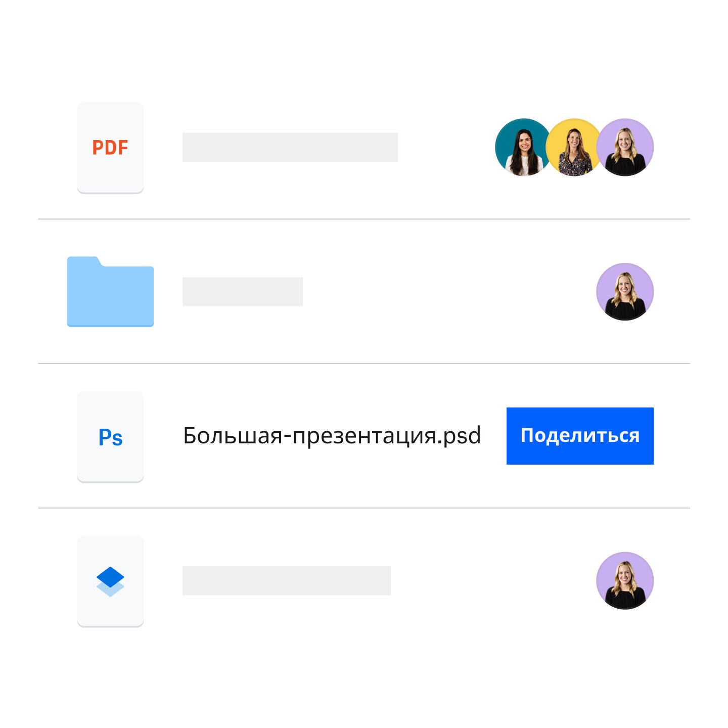
Task: Click the Поделиться share button
Action: (580, 436)
